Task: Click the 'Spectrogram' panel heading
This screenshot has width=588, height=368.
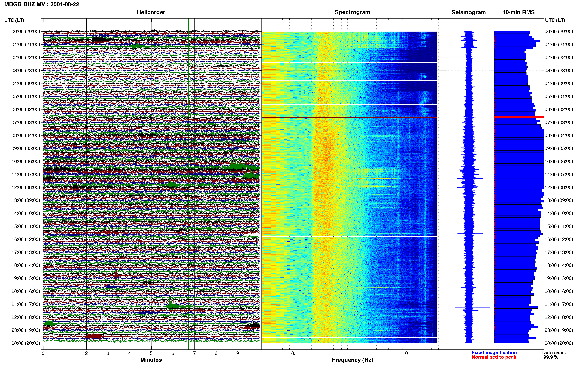Action: [x=352, y=12]
